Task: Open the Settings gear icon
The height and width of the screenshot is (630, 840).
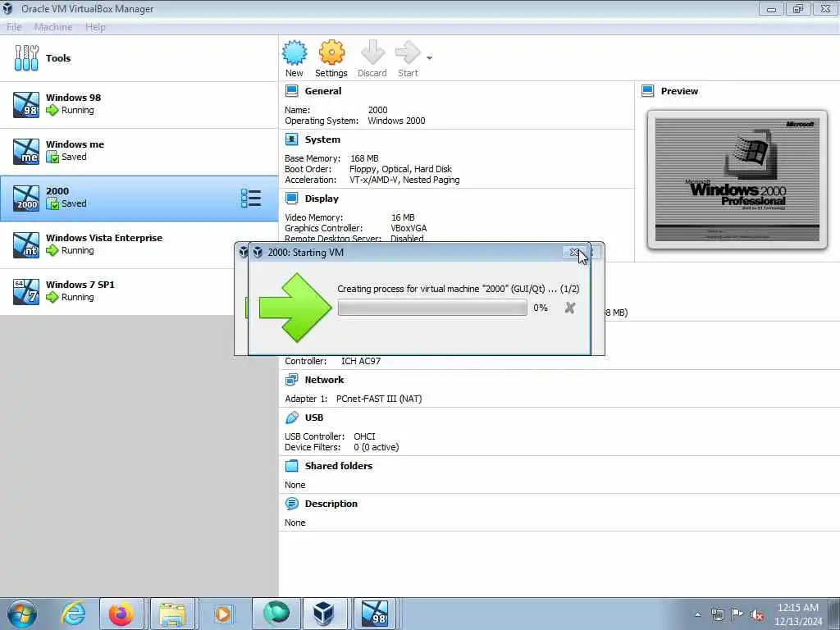Action: click(331, 52)
